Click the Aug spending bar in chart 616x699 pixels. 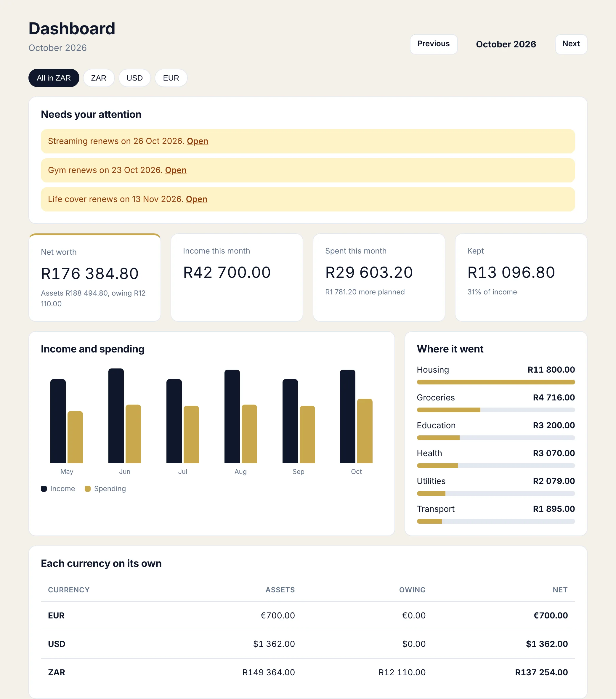[x=249, y=434]
